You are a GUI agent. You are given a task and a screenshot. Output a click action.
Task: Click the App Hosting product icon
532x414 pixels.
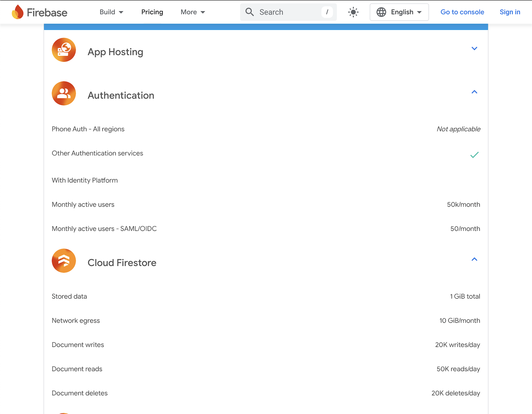point(64,50)
